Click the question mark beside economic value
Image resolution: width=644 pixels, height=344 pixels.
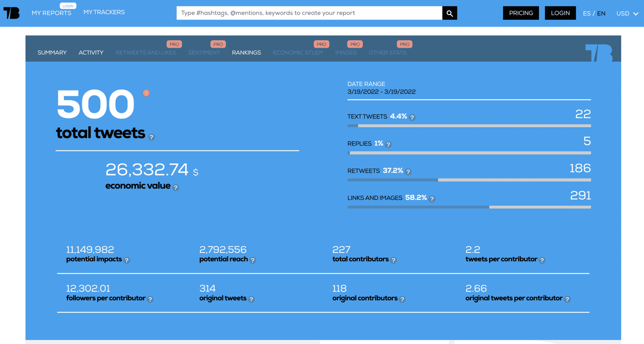[x=176, y=187]
